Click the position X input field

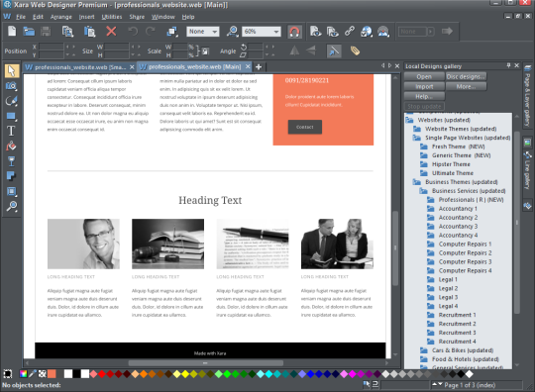point(52,47)
